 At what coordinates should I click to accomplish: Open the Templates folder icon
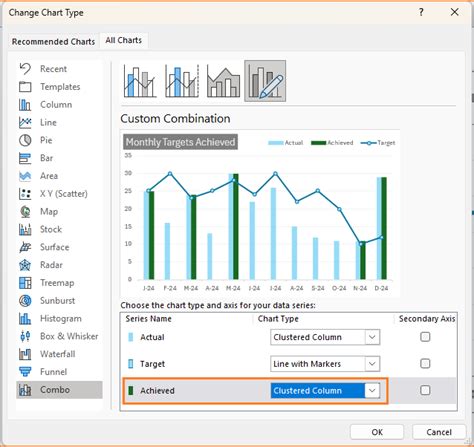(x=25, y=87)
